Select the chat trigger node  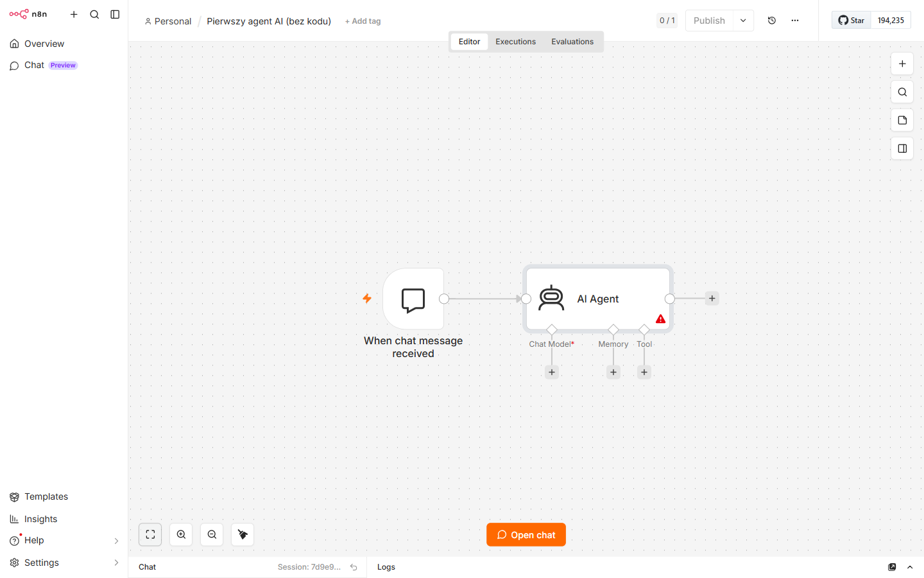(413, 299)
